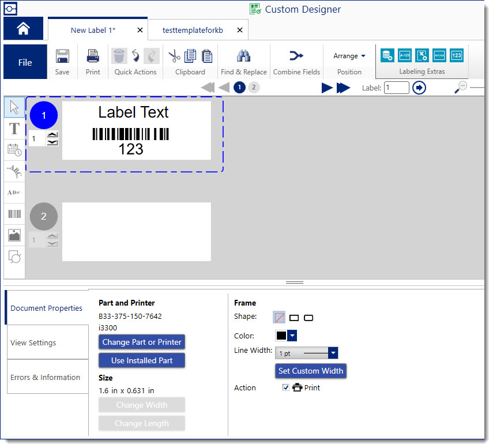This screenshot has width=493, height=448.
Task: Select the no-frame shape option
Action: pos(279,318)
